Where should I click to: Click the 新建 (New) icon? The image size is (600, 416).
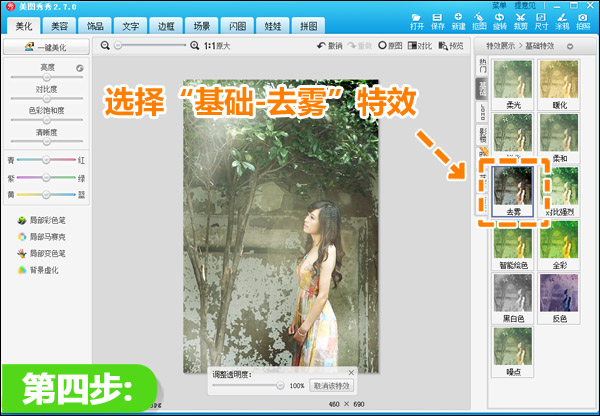[460, 19]
